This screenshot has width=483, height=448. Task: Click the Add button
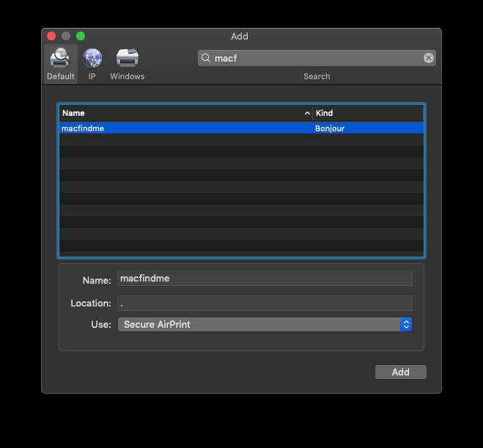[400, 372]
